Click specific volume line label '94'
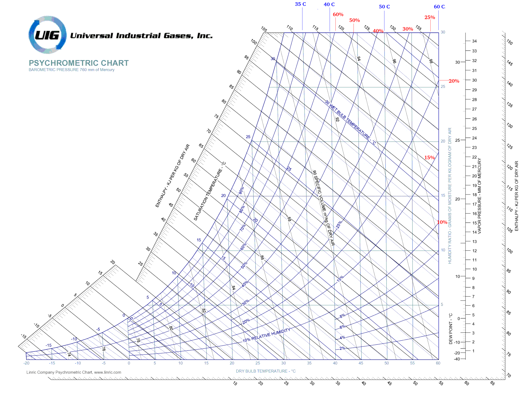Screen dimensions: 532x410 [x=359, y=58]
